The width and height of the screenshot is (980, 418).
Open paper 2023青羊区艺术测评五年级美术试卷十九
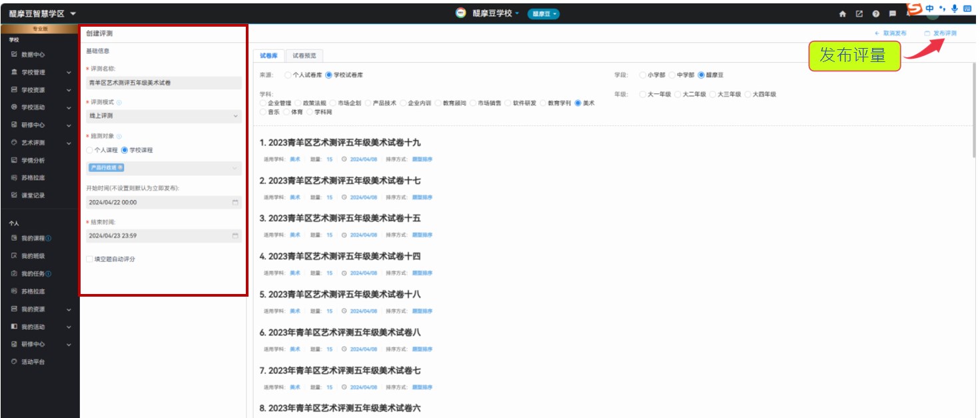coord(340,143)
